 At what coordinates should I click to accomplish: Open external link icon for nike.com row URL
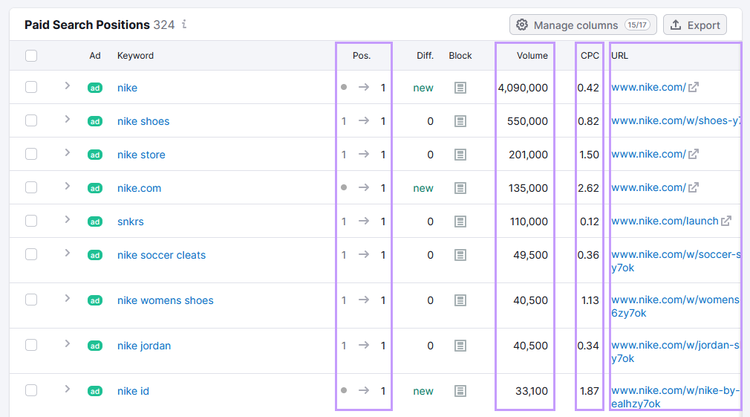point(694,187)
